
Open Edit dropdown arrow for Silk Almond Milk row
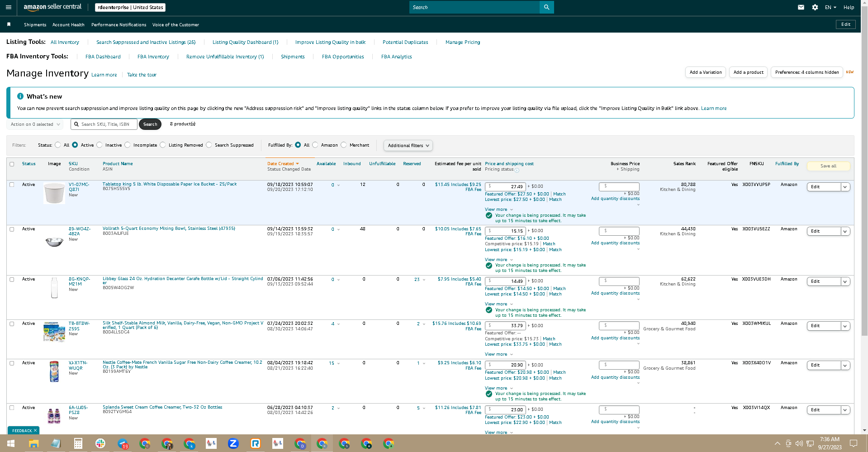pos(845,326)
